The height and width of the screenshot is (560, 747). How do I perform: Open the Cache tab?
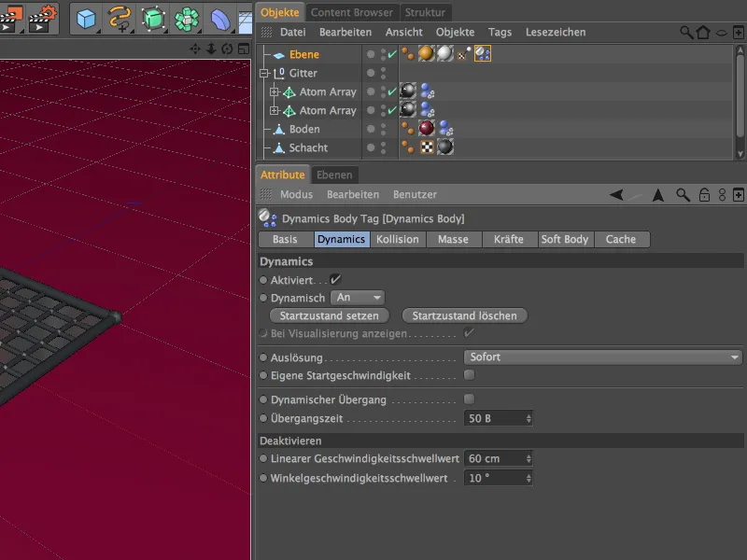pyautogui.click(x=621, y=239)
